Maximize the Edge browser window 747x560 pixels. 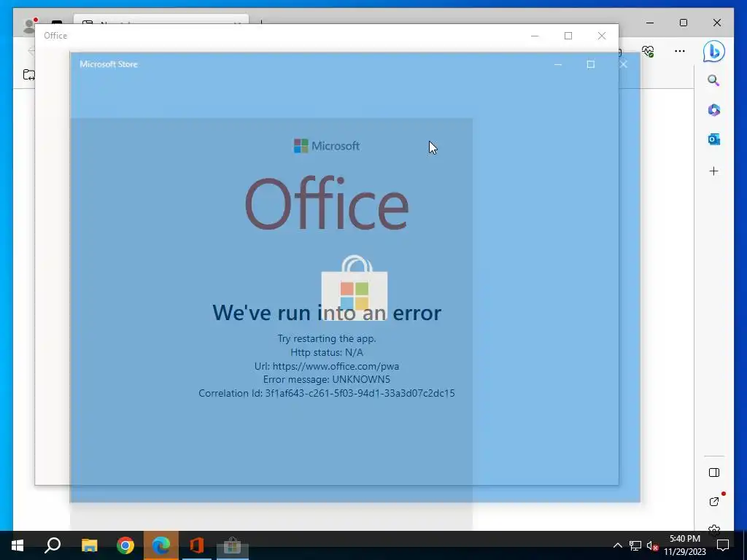[684, 23]
